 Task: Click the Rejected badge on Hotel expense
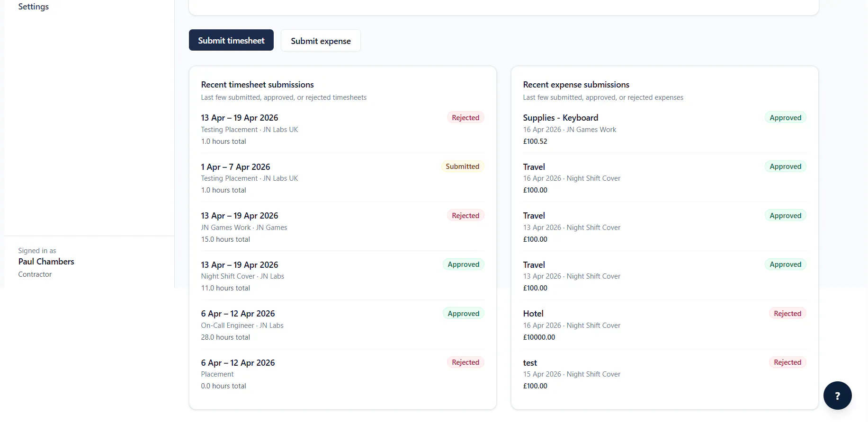(787, 314)
